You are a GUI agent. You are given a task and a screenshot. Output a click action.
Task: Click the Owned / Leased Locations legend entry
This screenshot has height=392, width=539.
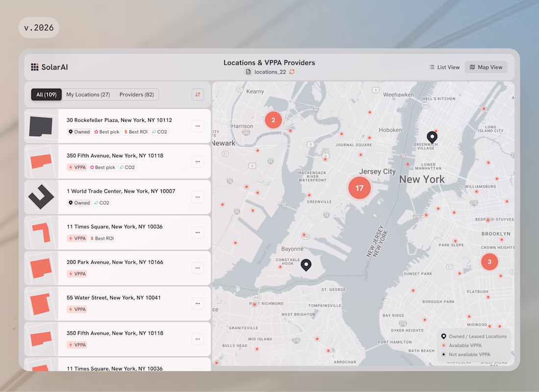coord(474,336)
